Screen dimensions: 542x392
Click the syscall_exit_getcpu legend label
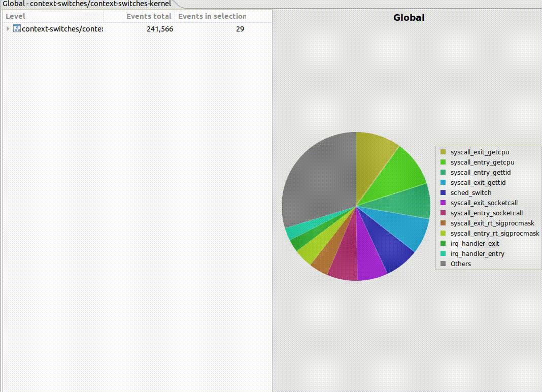tap(480, 152)
